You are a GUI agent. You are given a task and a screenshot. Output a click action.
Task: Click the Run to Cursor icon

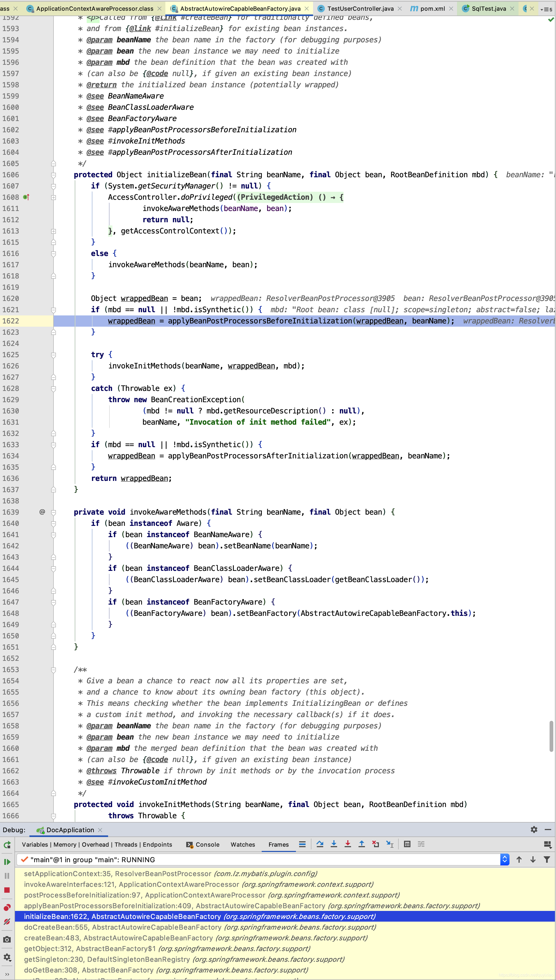390,844
